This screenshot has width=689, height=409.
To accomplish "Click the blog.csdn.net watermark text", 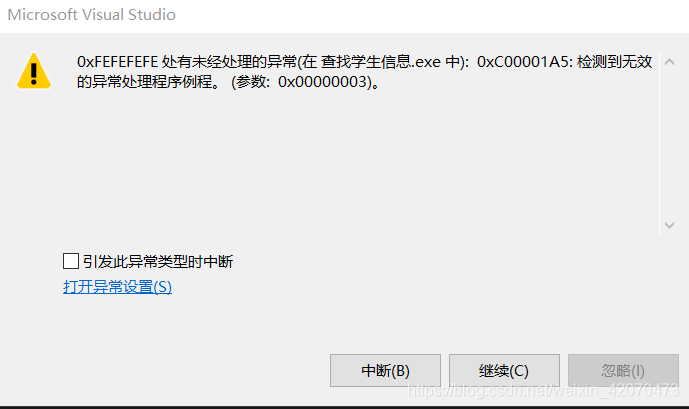I will tap(543, 390).
